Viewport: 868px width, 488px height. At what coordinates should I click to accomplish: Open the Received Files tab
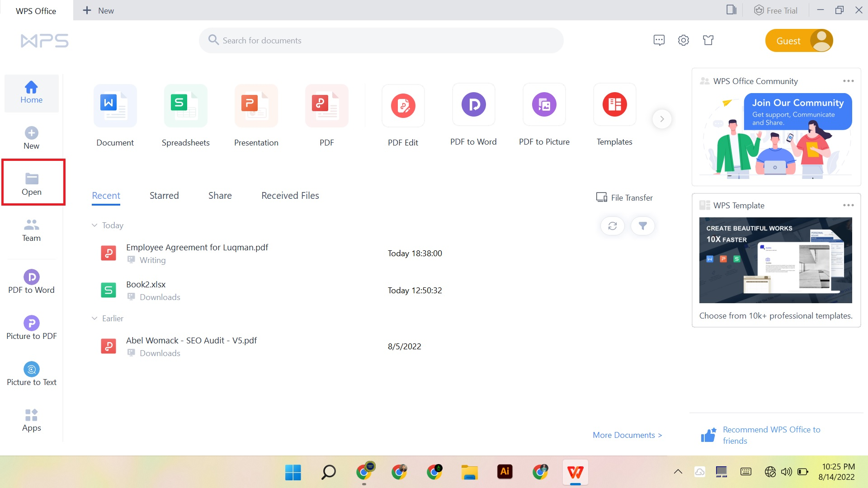[290, 195]
